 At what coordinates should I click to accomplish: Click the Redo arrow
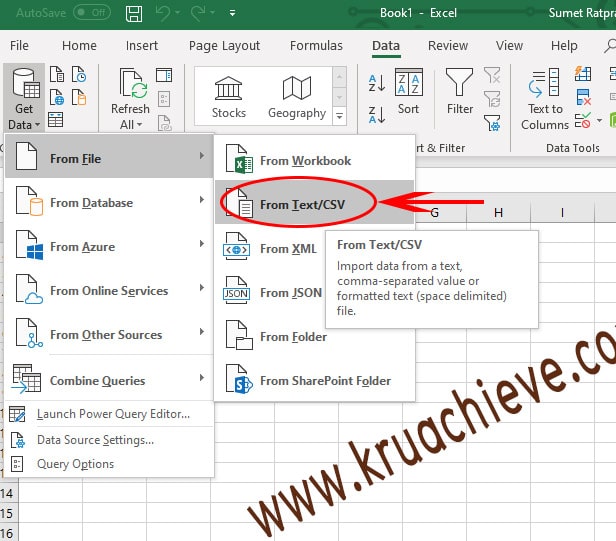198,13
